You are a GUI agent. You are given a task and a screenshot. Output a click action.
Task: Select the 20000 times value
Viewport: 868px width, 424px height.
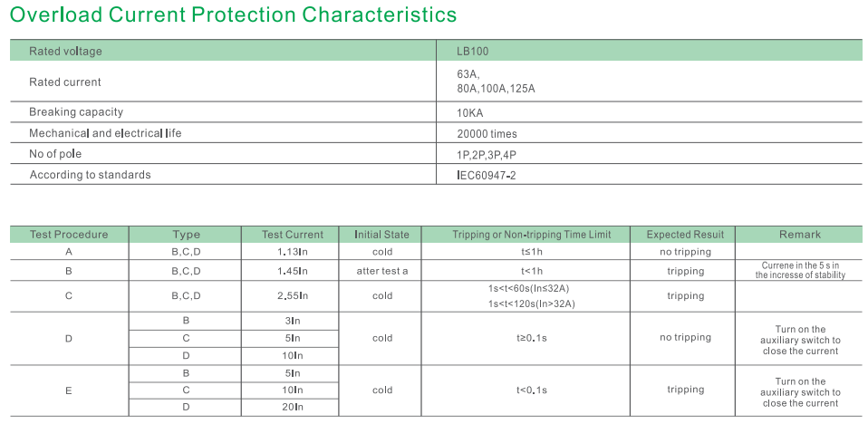[487, 134]
